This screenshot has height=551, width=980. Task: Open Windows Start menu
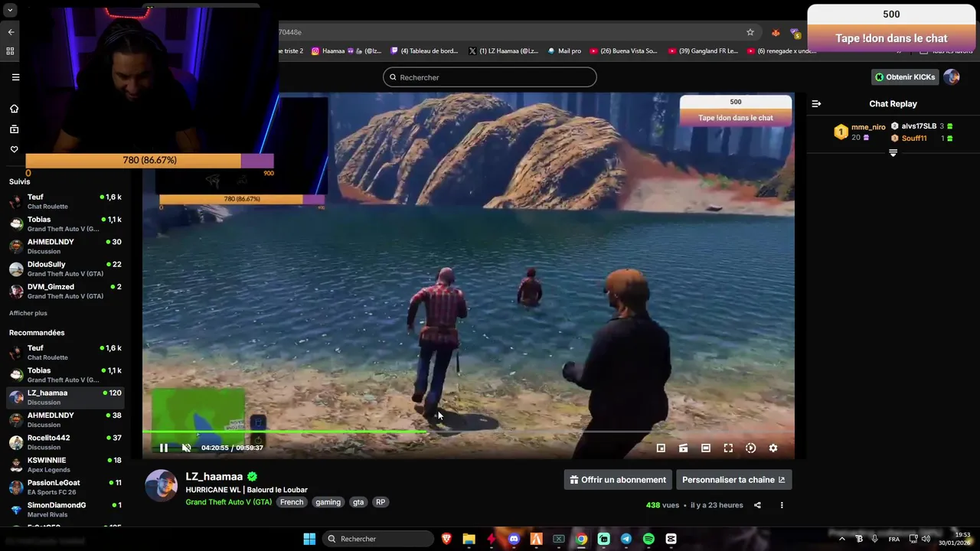[x=309, y=539]
